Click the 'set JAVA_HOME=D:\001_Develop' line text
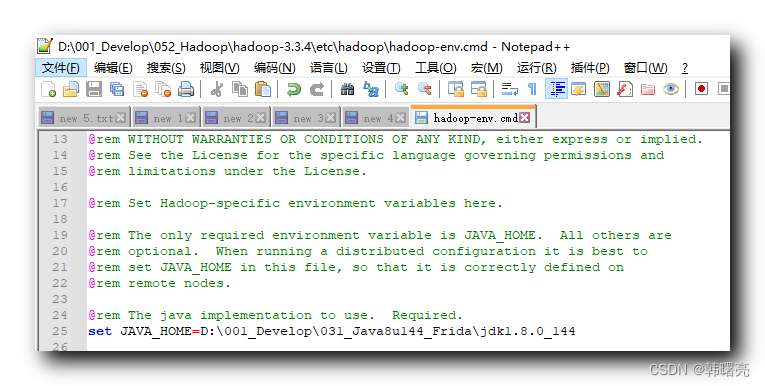765x386 pixels. click(x=332, y=331)
